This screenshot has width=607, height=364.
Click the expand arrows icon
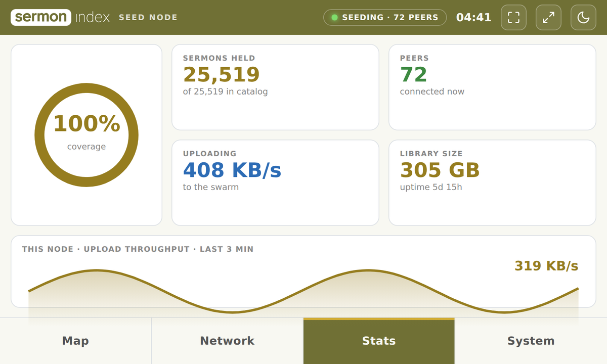pyautogui.click(x=548, y=18)
